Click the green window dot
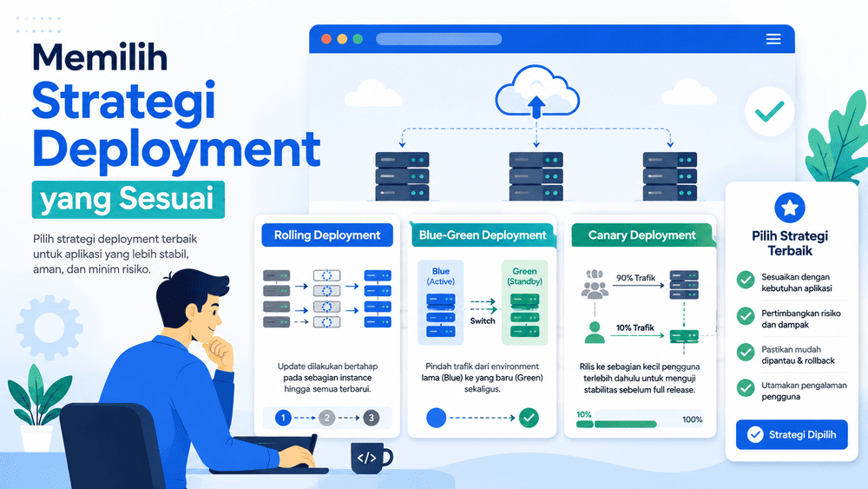Viewport: 868px width, 489px height. 358,39
